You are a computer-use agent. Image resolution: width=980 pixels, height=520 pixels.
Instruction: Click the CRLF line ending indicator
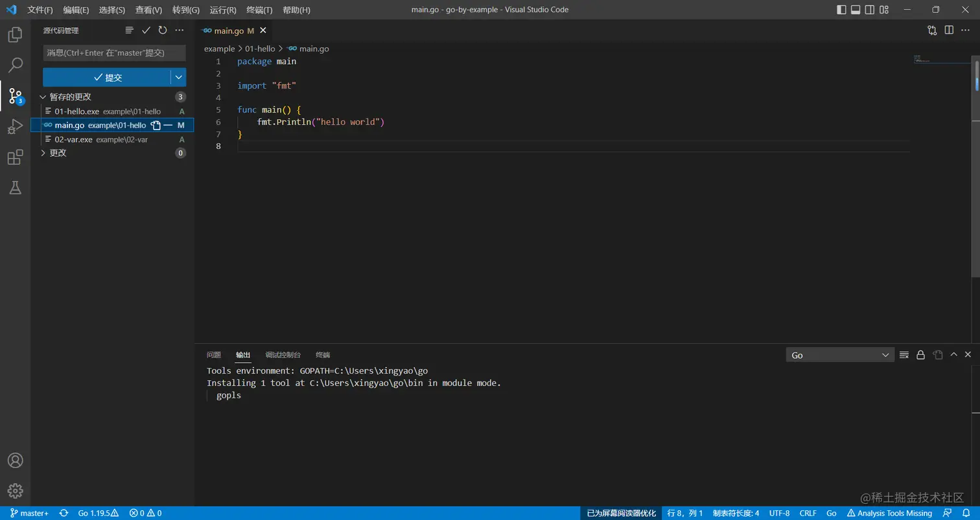click(808, 513)
